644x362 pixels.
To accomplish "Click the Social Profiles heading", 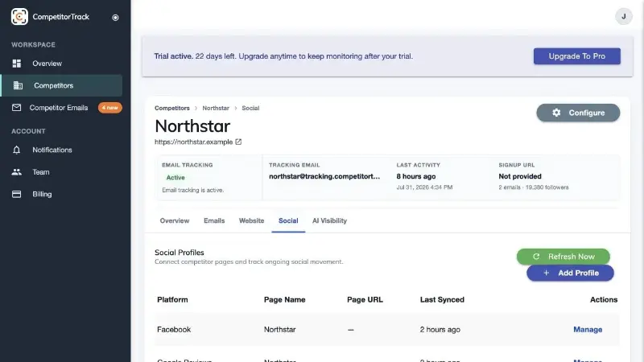I will tap(179, 253).
